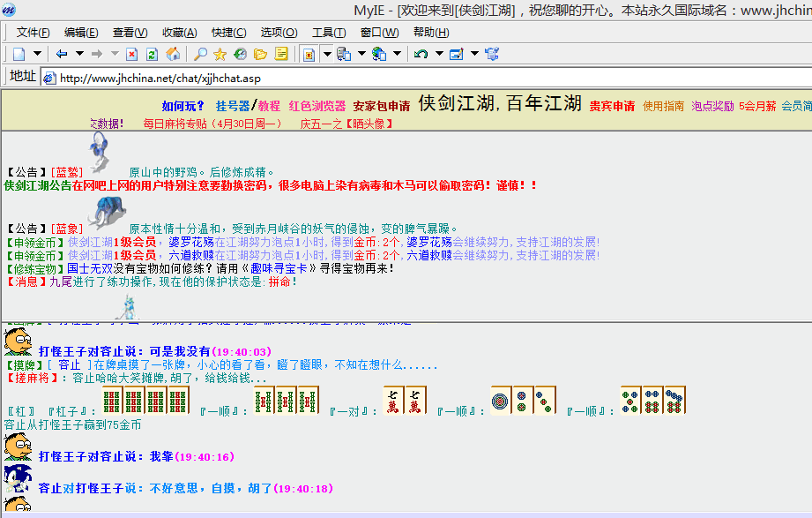
Task: Open dropdown beside computers sync icon
Action: [362, 54]
